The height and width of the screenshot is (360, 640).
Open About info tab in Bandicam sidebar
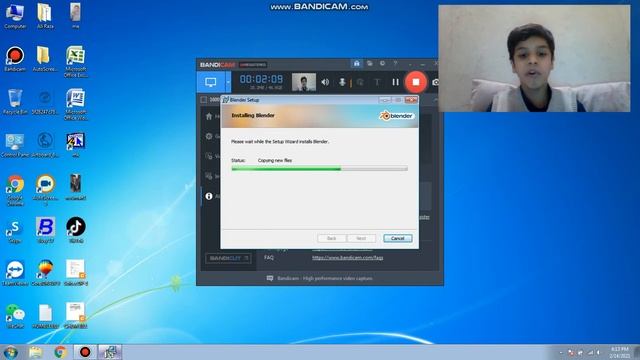click(209, 196)
